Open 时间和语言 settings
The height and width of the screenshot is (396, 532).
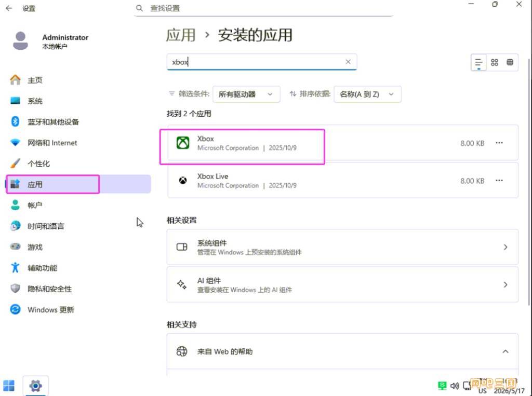tap(78, 226)
